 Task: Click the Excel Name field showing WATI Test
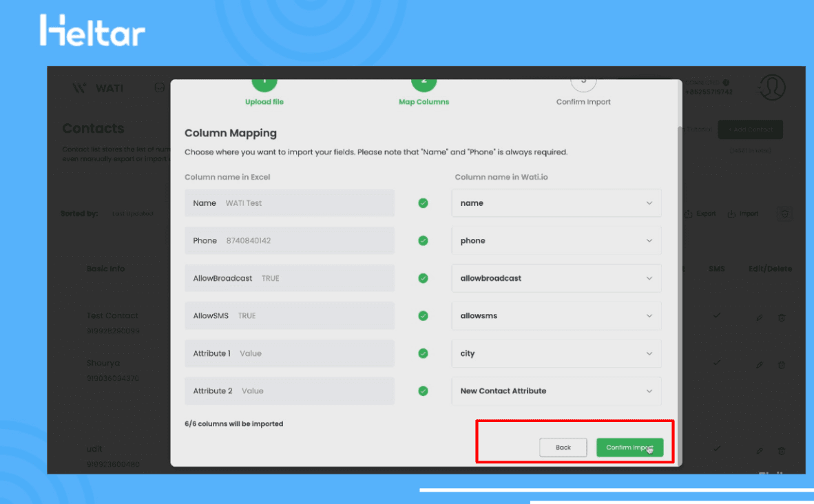coord(289,203)
